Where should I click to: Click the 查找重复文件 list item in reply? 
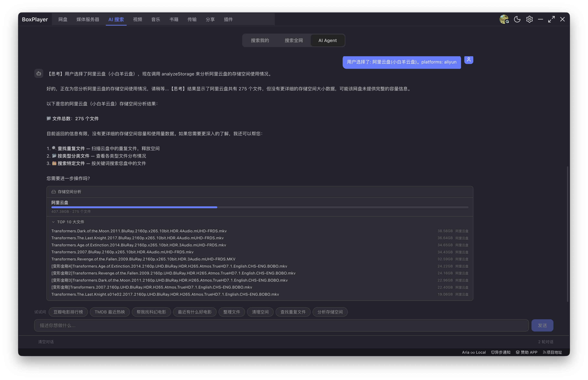click(x=103, y=148)
